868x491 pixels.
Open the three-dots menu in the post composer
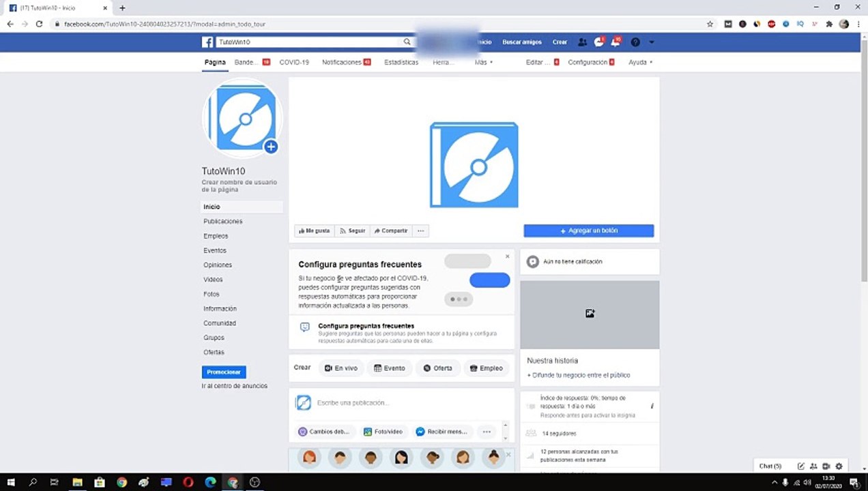pos(487,432)
